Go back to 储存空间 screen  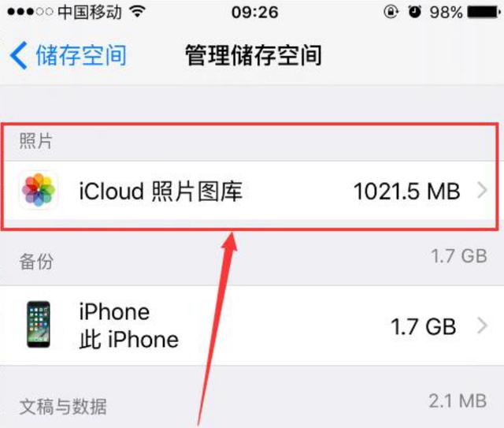(x=69, y=55)
